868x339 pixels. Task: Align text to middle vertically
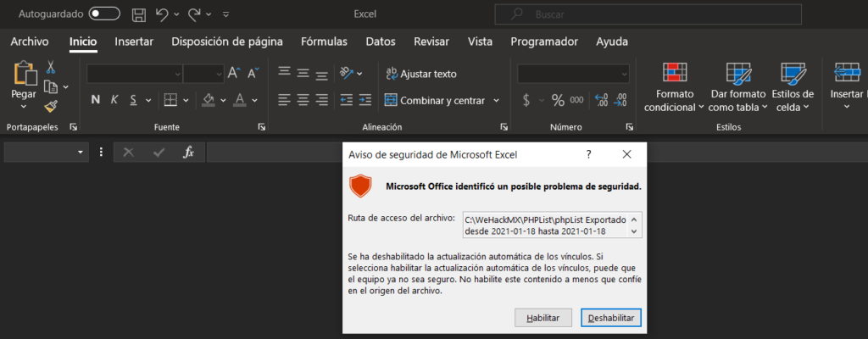(x=303, y=73)
